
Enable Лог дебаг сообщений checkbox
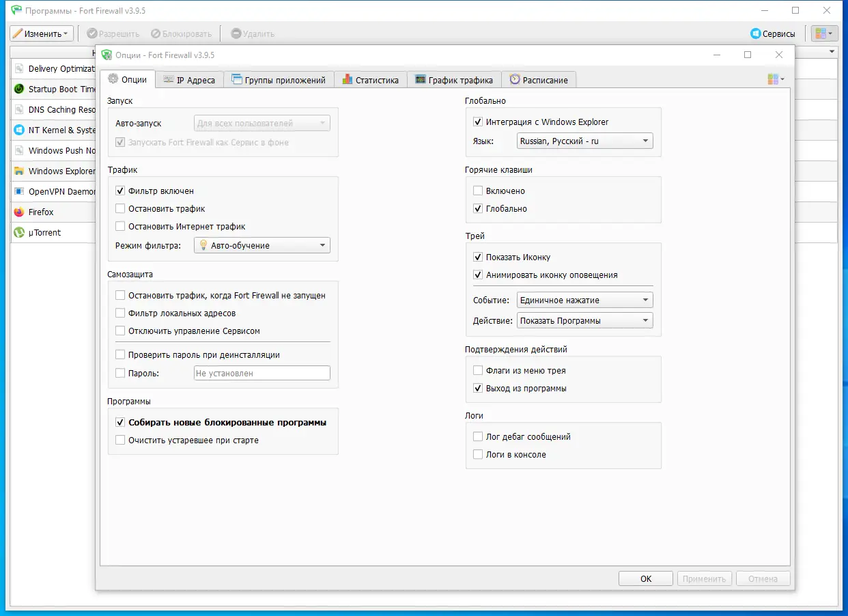pos(478,437)
